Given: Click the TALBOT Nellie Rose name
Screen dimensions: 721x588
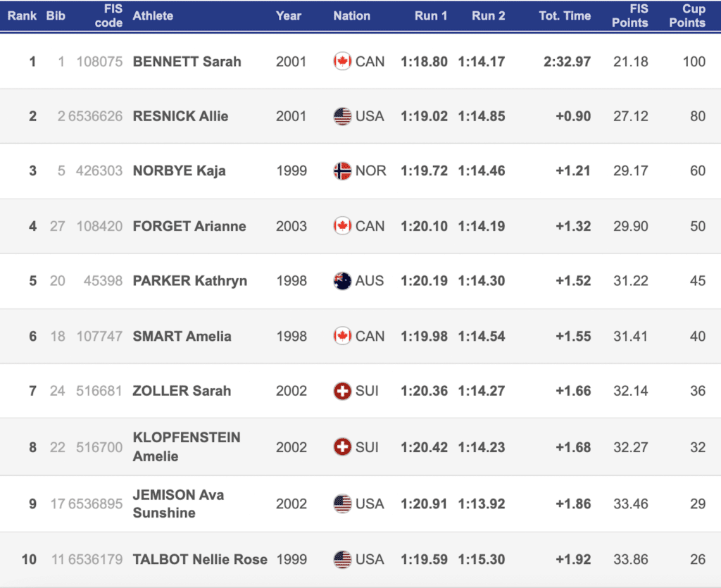Looking at the screenshot, I should (200, 559).
